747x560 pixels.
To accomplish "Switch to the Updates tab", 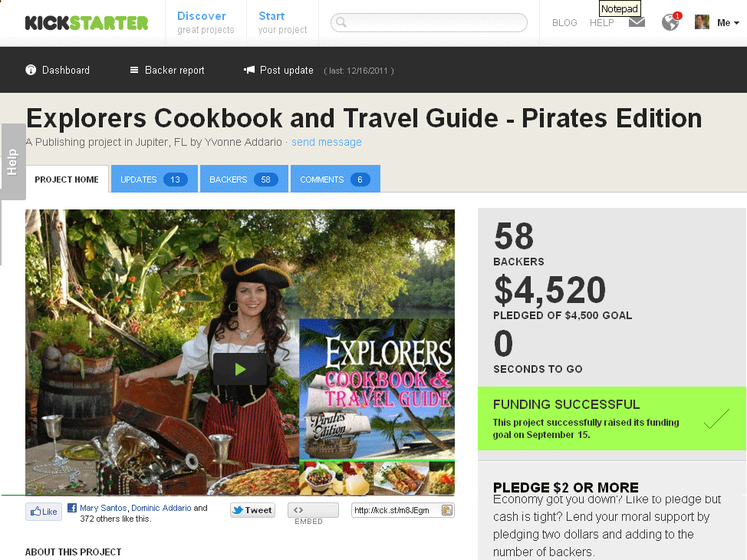I will point(154,180).
